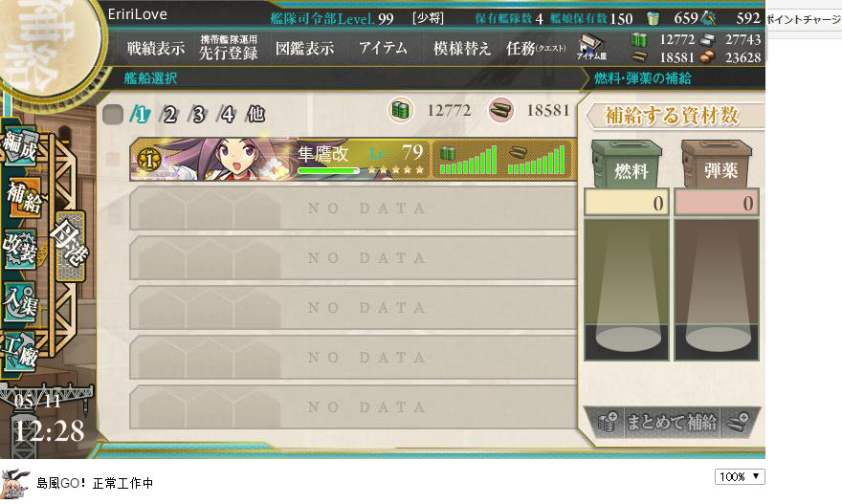Open the 工廠 factory sidebar icon
The image size is (842, 504).
pos(20,352)
